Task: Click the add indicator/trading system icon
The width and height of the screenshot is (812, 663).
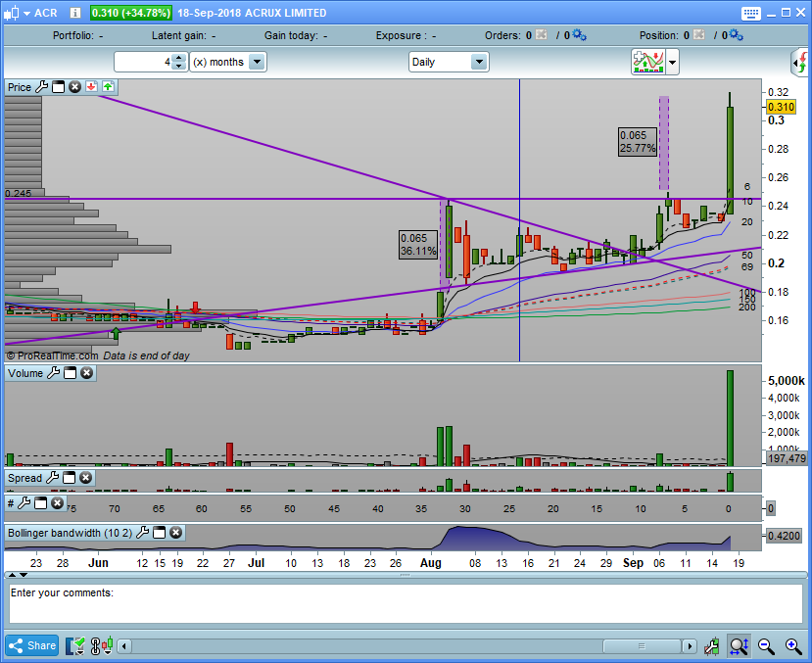Action: 647,62
